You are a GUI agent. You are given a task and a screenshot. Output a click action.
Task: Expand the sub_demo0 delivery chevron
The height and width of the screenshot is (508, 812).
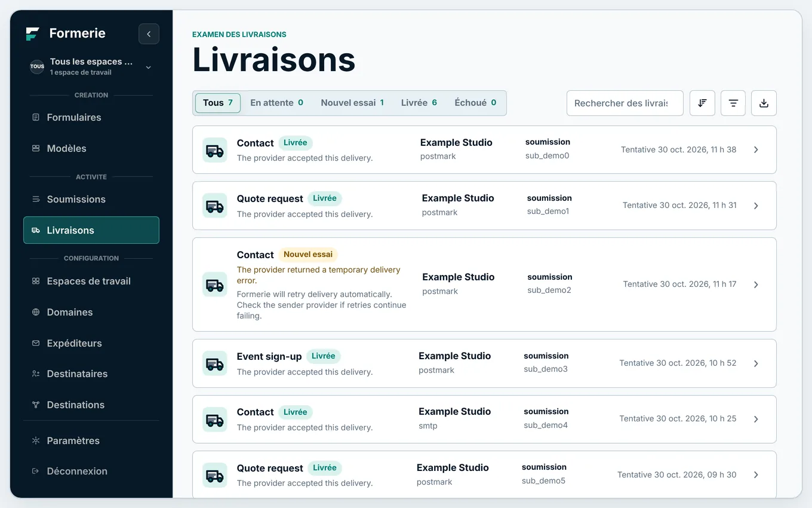[x=756, y=150]
